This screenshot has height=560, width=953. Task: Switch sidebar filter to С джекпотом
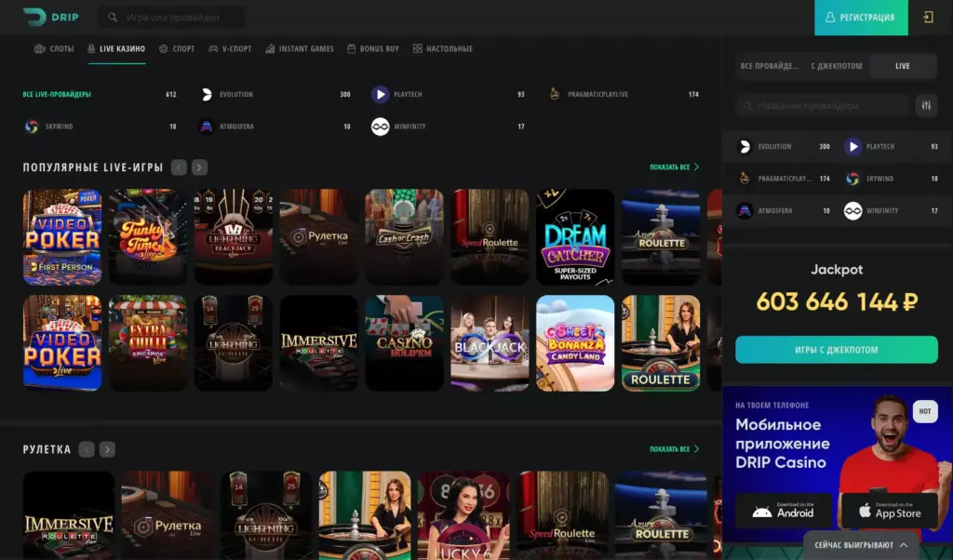pos(837,66)
